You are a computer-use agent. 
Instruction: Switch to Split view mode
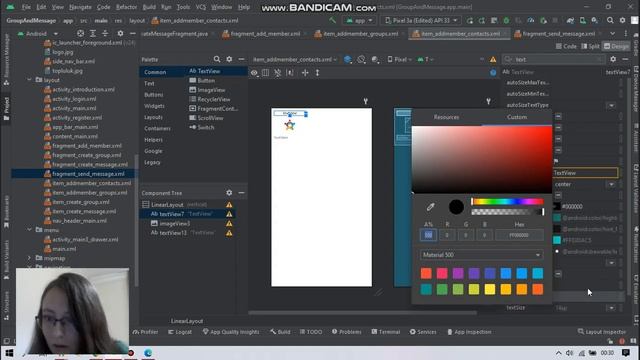click(590, 47)
